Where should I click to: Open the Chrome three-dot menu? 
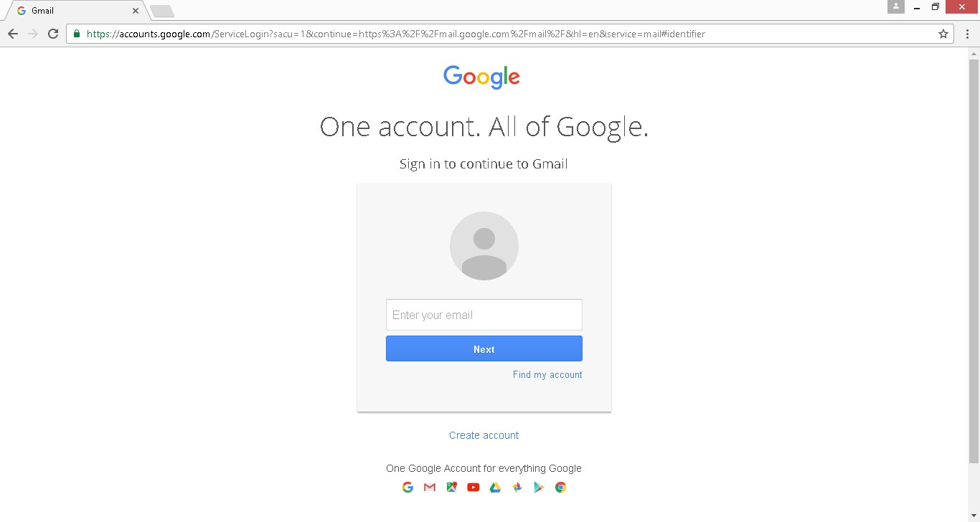click(x=967, y=33)
